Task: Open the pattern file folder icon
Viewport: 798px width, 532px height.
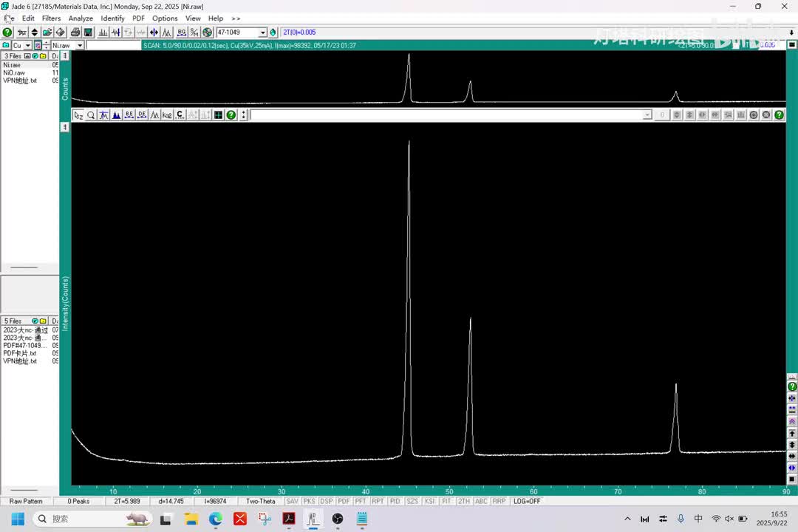Action: [x=47, y=32]
